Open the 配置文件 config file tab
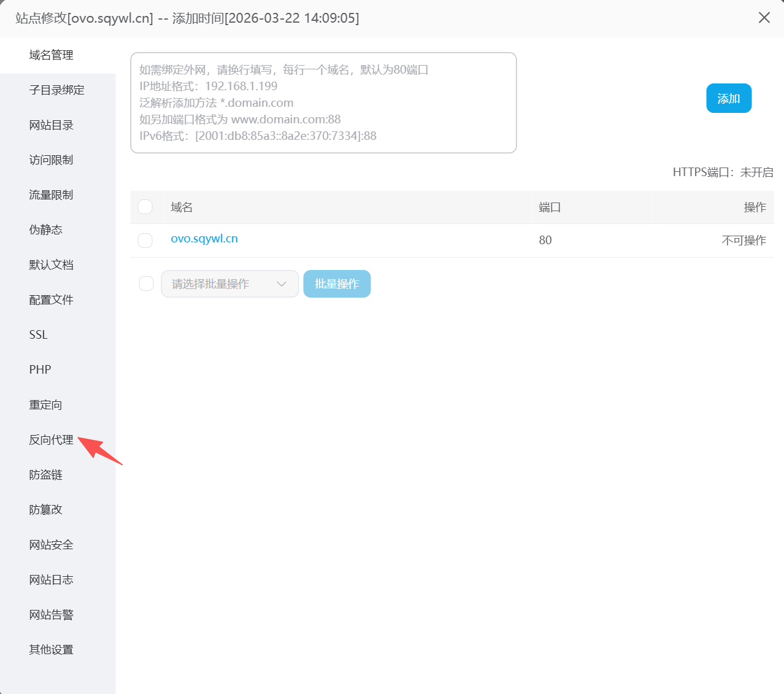 click(x=51, y=300)
